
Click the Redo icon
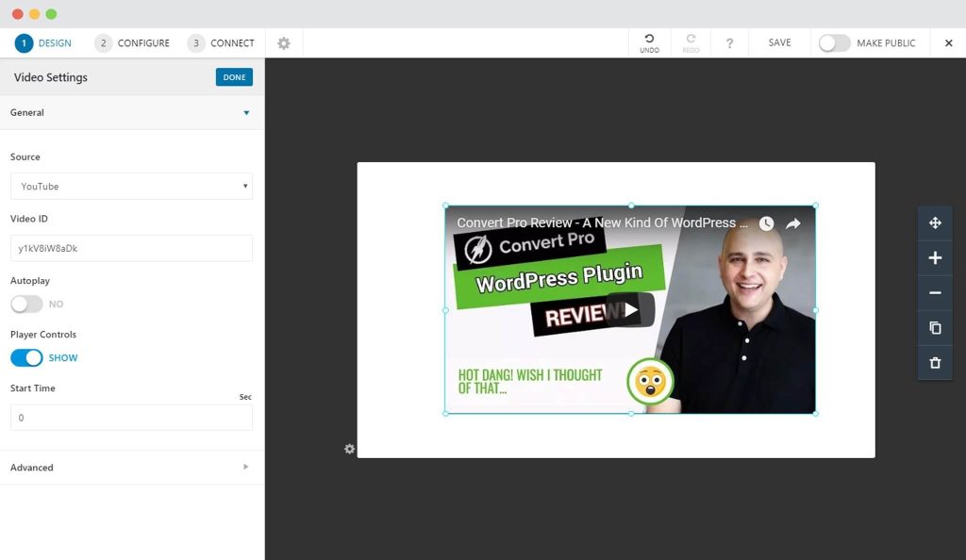click(691, 43)
